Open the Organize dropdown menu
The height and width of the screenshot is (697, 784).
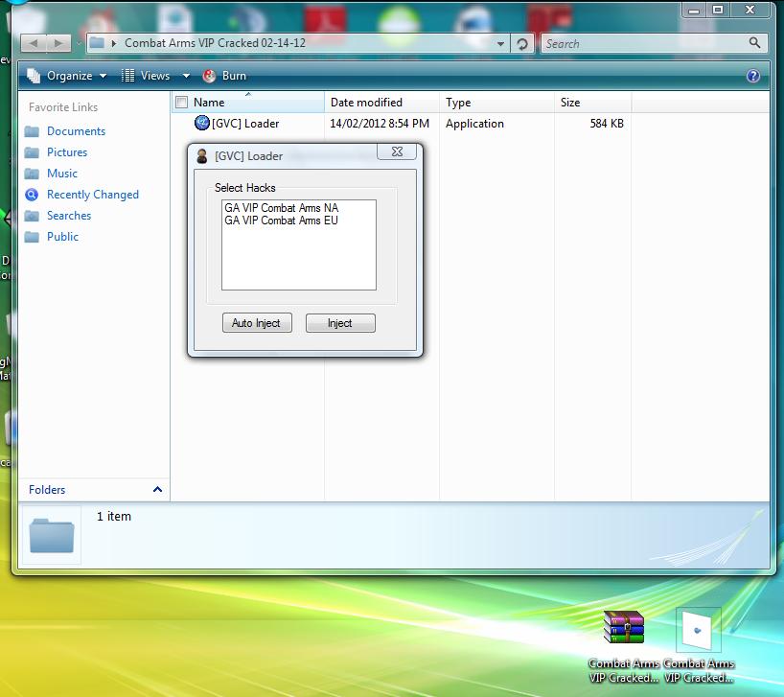[x=67, y=76]
